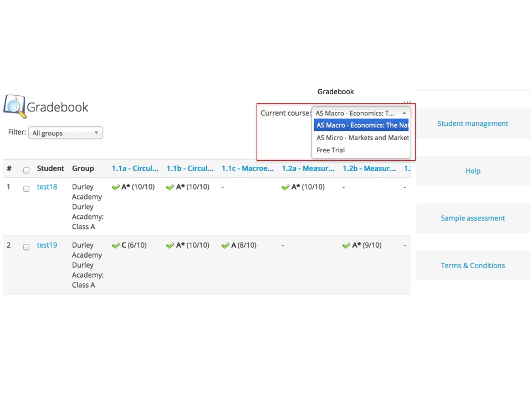Tick the select-all students checkbox in header
The height and width of the screenshot is (399, 532).
point(26,170)
